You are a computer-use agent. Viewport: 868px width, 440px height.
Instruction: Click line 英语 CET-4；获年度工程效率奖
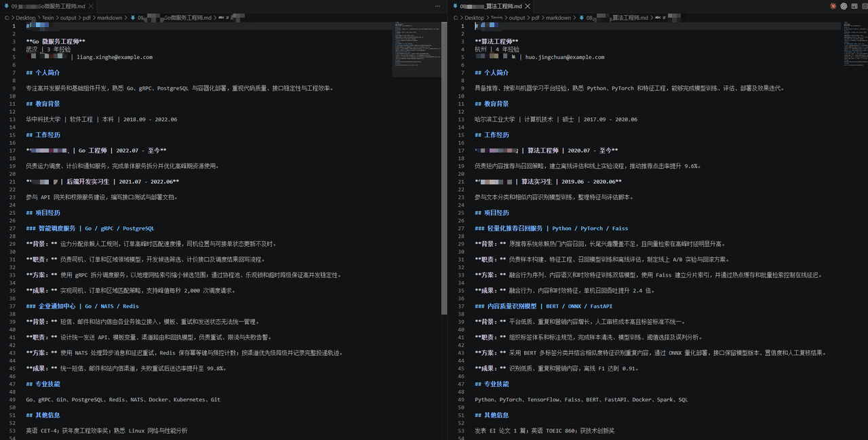tap(106, 431)
